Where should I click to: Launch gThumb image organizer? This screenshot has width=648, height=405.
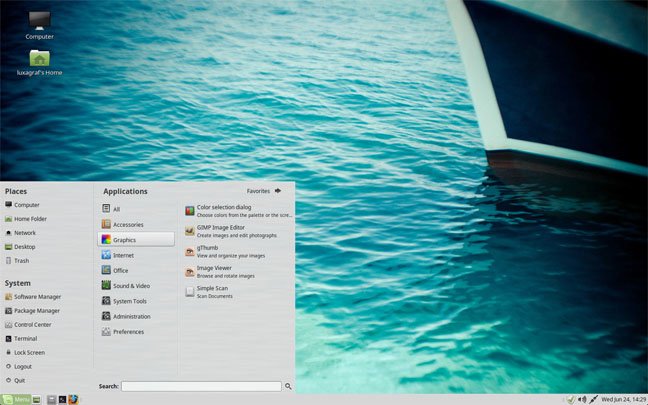click(x=235, y=251)
